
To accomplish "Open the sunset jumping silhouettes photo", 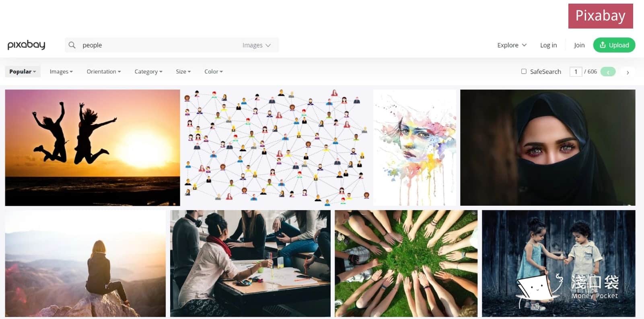I will click(x=93, y=147).
